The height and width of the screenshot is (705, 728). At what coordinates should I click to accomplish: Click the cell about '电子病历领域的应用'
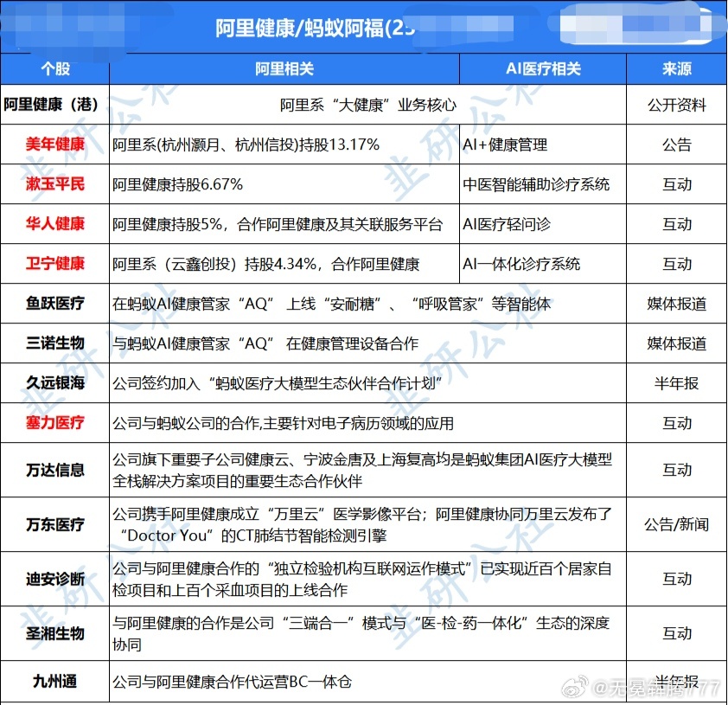(367, 423)
